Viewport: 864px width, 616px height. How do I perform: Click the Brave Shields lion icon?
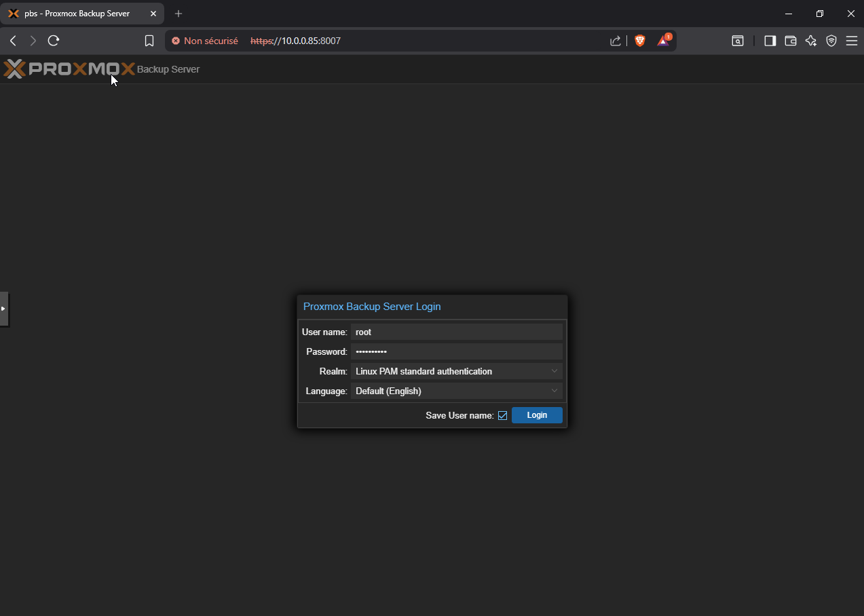pyautogui.click(x=639, y=41)
